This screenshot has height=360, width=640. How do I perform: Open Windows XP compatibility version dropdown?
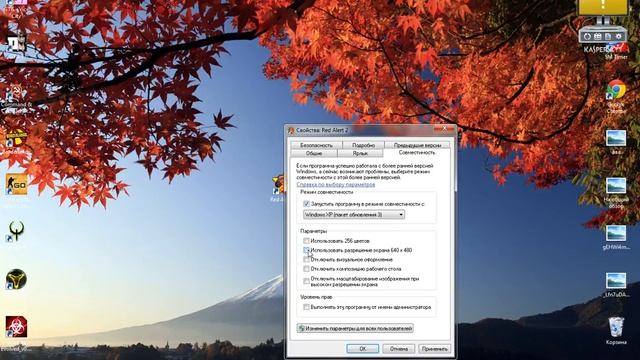tap(354, 214)
